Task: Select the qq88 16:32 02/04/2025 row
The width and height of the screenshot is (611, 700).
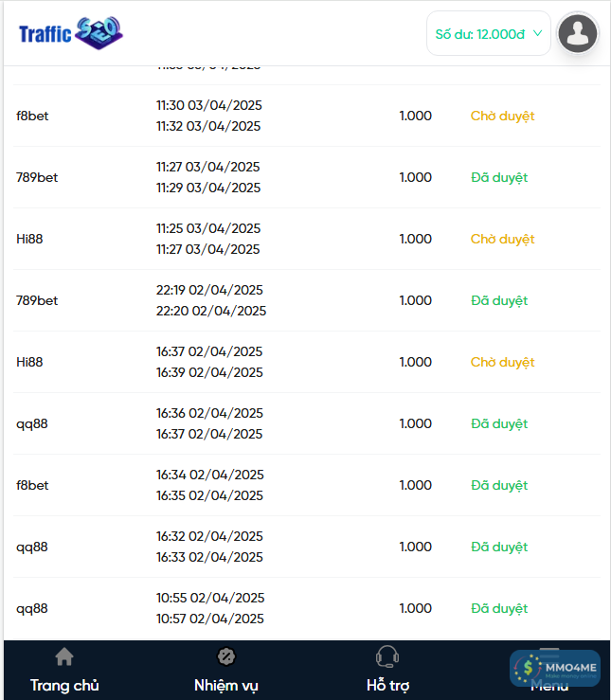Action: (32, 547)
